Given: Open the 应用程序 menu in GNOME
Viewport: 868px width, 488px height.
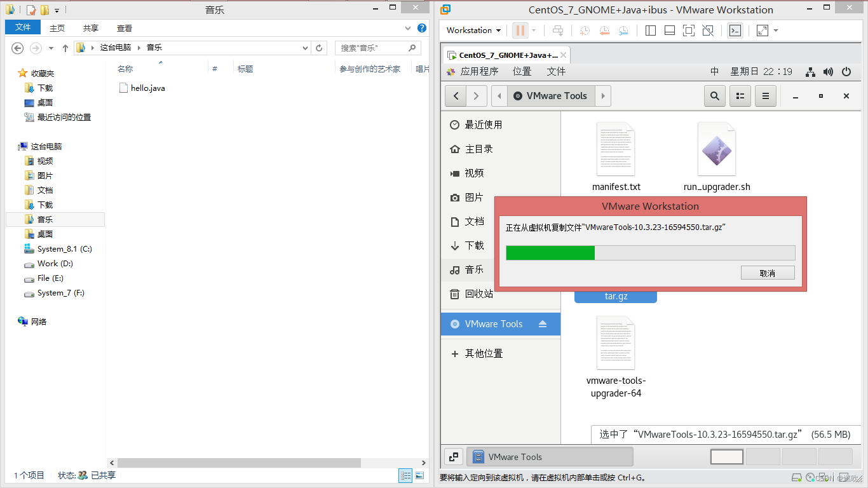Looking at the screenshot, I should [473, 72].
